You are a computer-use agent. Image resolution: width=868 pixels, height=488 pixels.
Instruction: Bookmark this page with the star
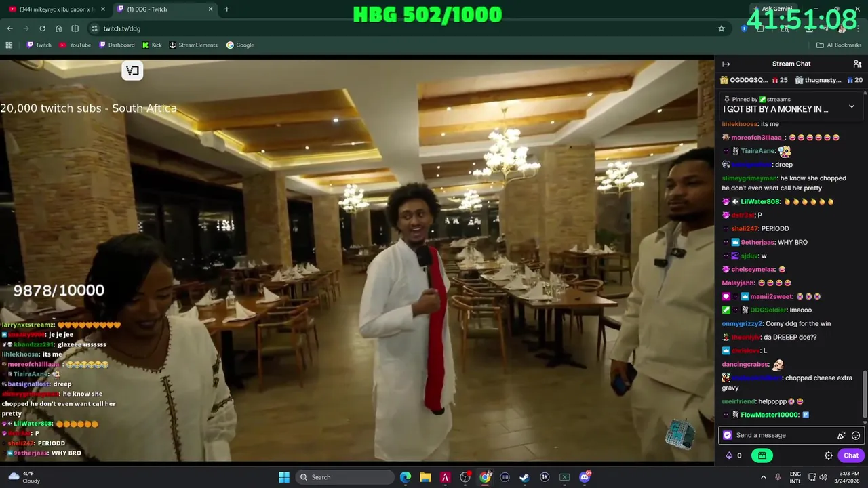[x=722, y=28]
